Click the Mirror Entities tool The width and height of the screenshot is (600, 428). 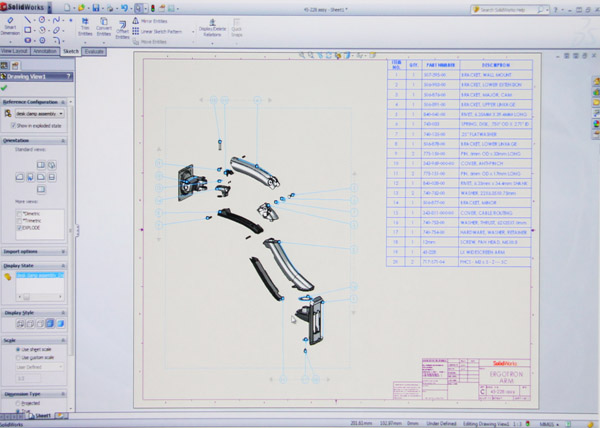pyautogui.click(x=157, y=20)
